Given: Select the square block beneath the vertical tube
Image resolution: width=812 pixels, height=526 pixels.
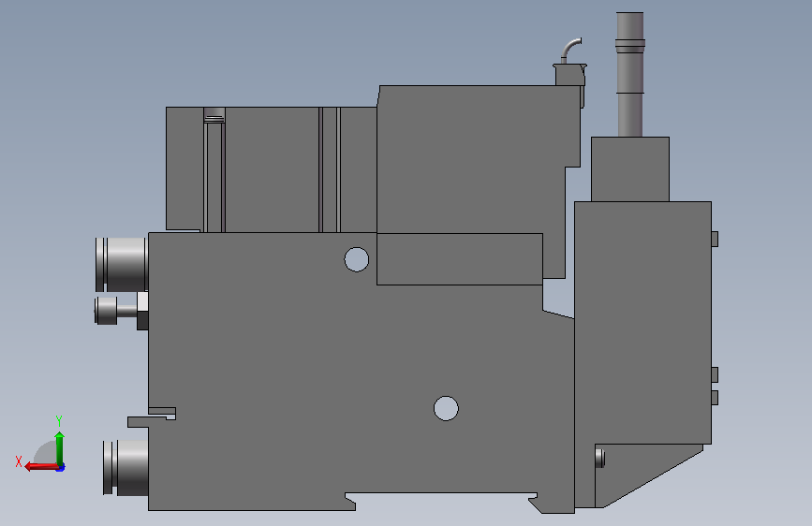Looking at the screenshot, I should point(630,169).
